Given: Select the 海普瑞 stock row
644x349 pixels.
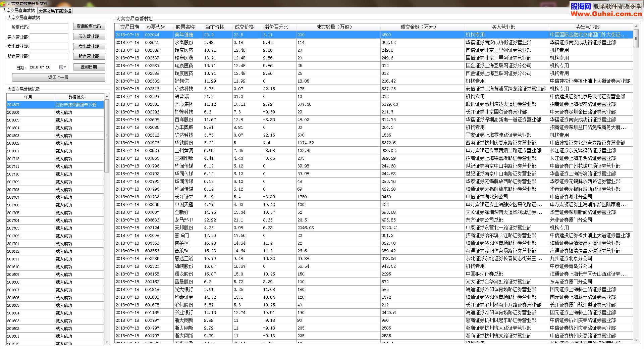Looking at the screenshot, I should click(x=374, y=96).
